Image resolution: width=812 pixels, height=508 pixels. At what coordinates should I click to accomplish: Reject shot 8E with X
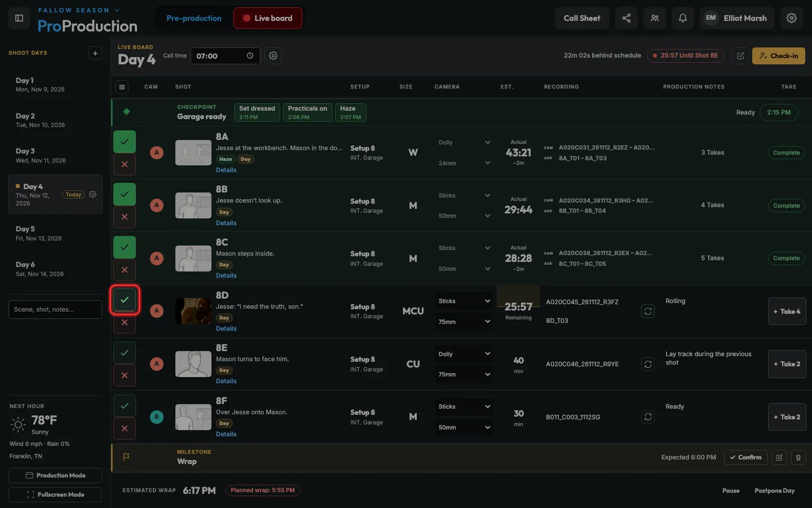pos(125,375)
